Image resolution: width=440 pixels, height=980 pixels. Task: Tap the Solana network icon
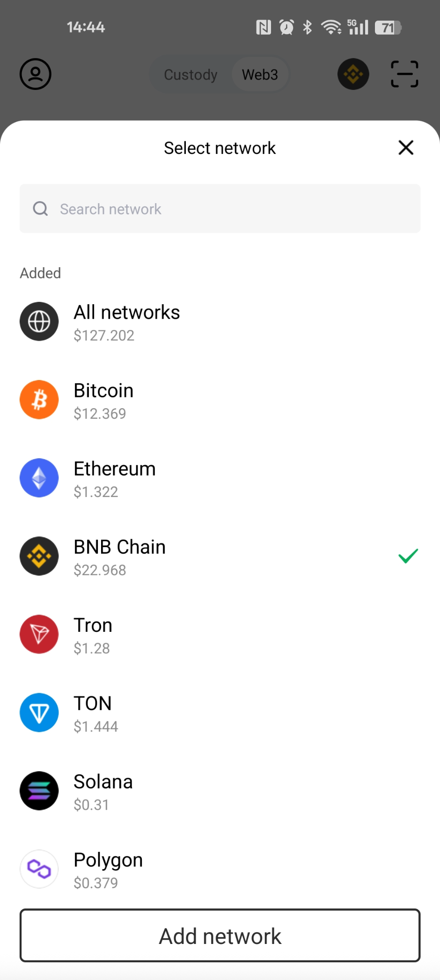click(39, 790)
